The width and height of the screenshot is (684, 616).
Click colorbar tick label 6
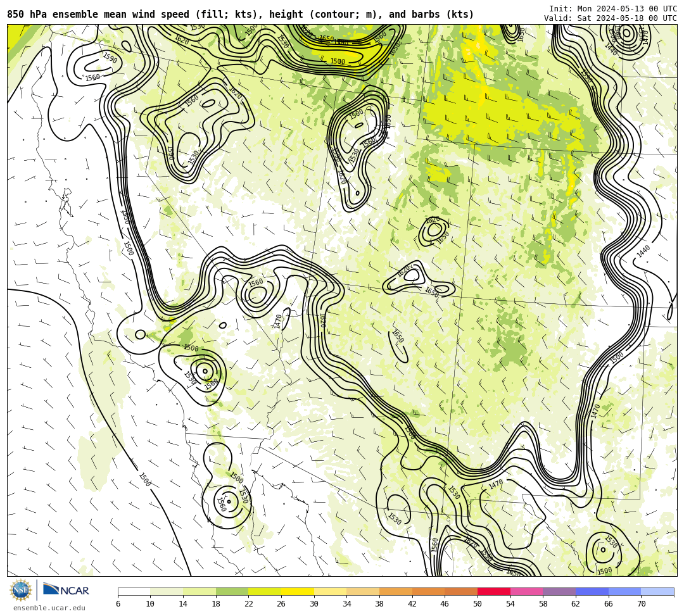tap(118, 604)
